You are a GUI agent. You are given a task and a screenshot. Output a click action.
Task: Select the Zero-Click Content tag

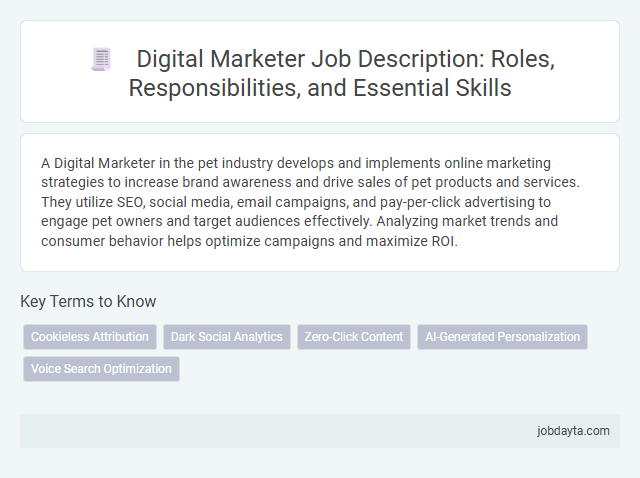coord(353,337)
